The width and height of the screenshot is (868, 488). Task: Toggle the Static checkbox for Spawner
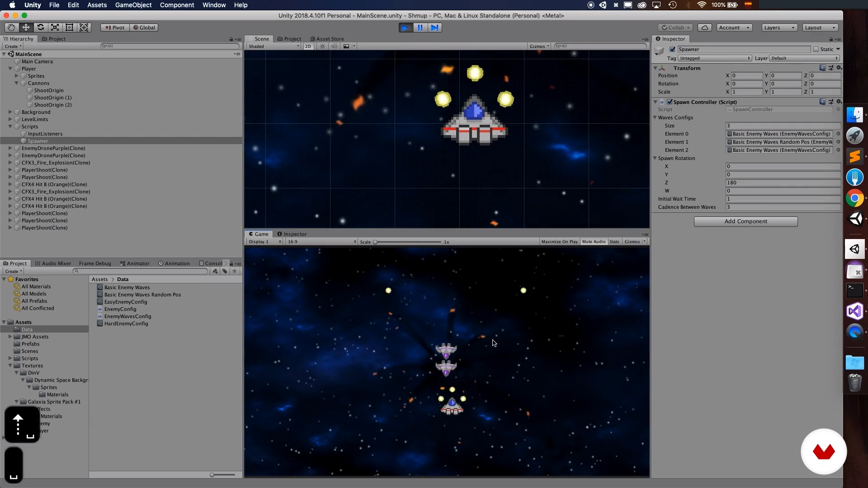pyautogui.click(x=816, y=49)
